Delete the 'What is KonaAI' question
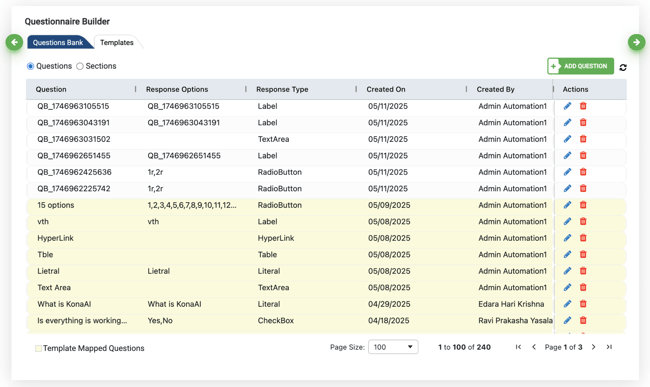The height and width of the screenshot is (387, 650). click(x=583, y=304)
